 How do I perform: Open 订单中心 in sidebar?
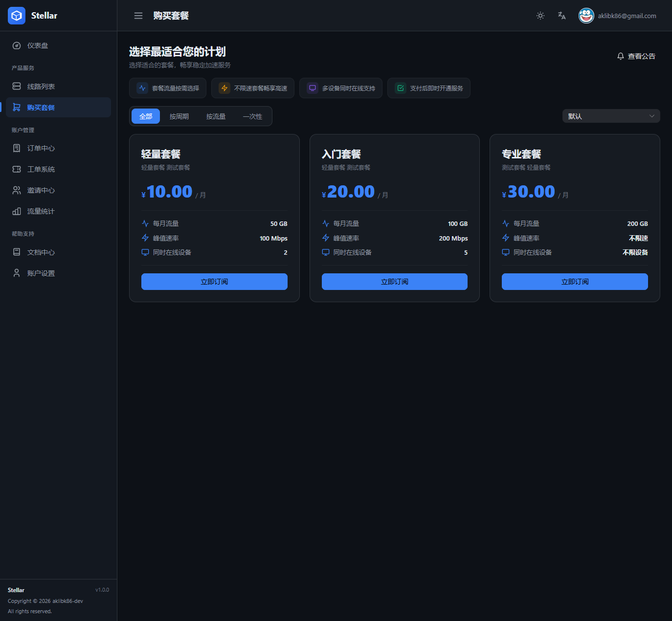[59, 148]
